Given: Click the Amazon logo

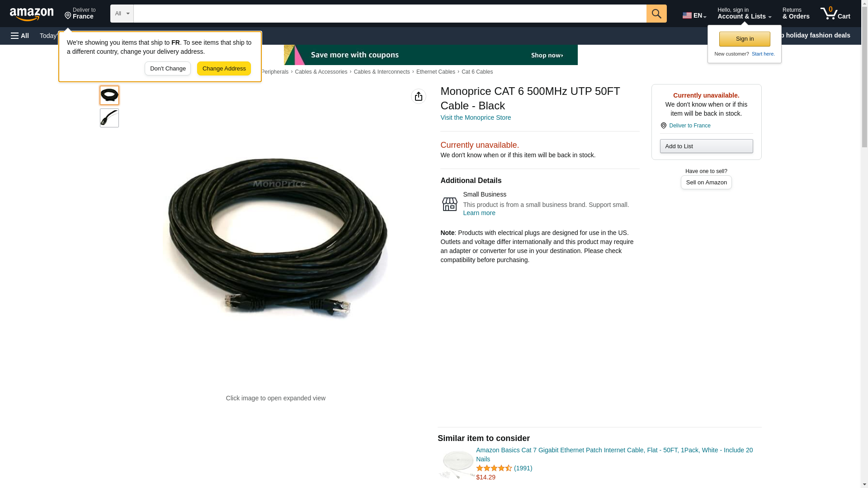Looking at the screenshot, I should pyautogui.click(x=32, y=14).
